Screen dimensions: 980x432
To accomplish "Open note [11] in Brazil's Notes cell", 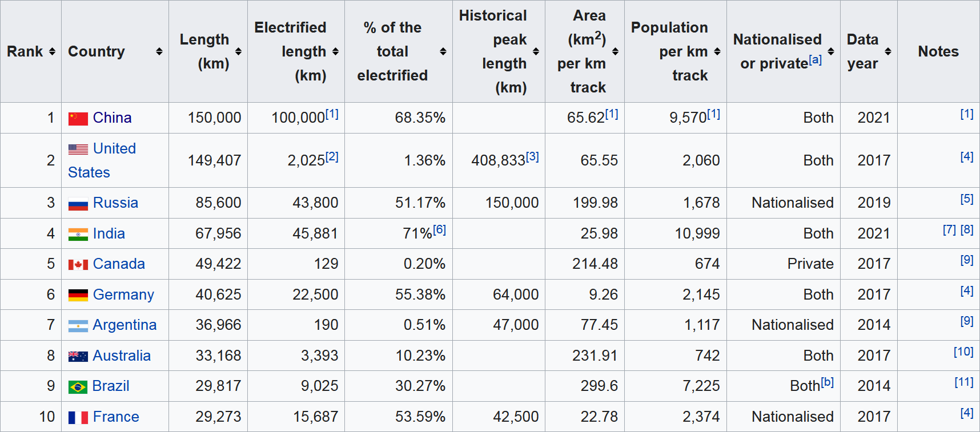I will click(x=964, y=382).
